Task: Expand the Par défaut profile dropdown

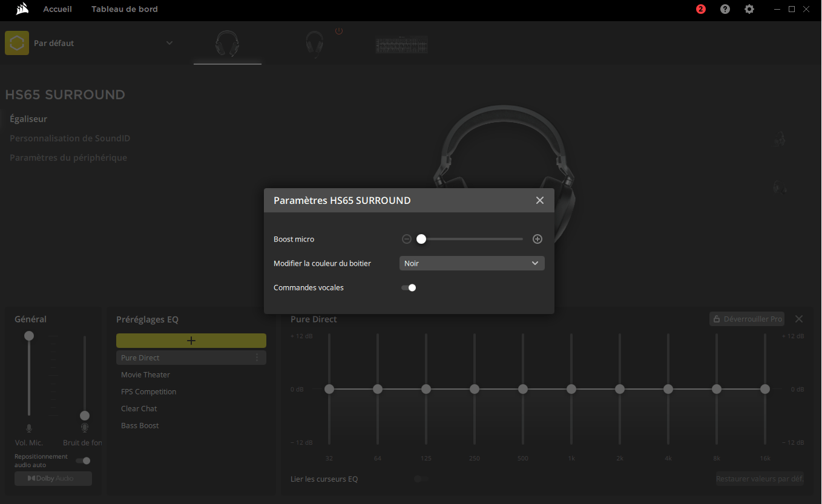Action: click(169, 43)
